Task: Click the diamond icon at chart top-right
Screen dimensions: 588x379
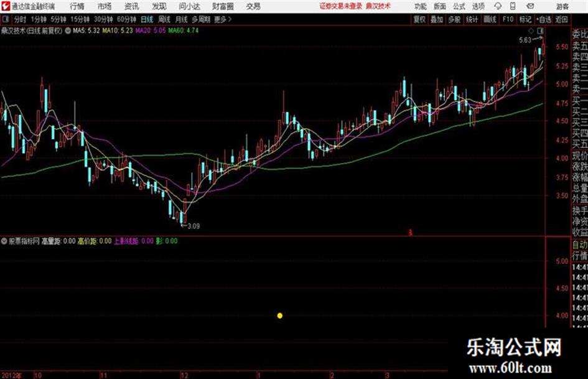Action: tap(531, 30)
